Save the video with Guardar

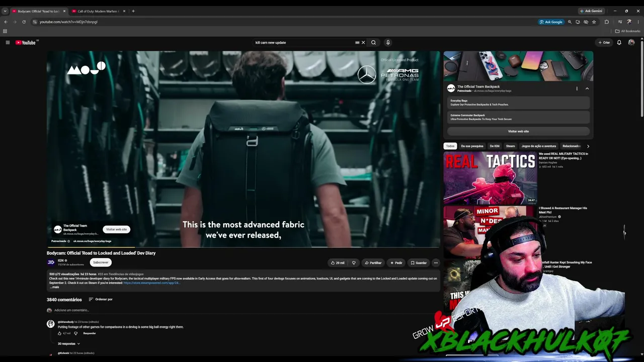pyautogui.click(x=419, y=263)
